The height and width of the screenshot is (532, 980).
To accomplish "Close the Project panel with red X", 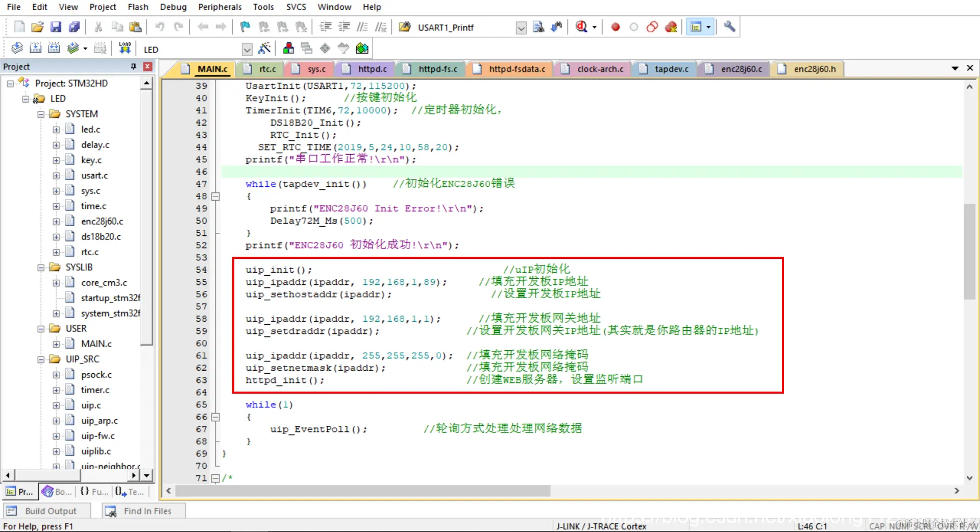I will point(148,66).
